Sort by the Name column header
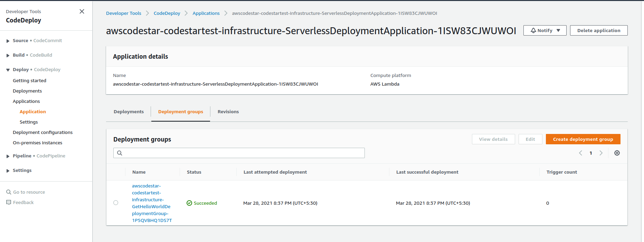Viewport: 644px width, 242px height. [x=139, y=172]
